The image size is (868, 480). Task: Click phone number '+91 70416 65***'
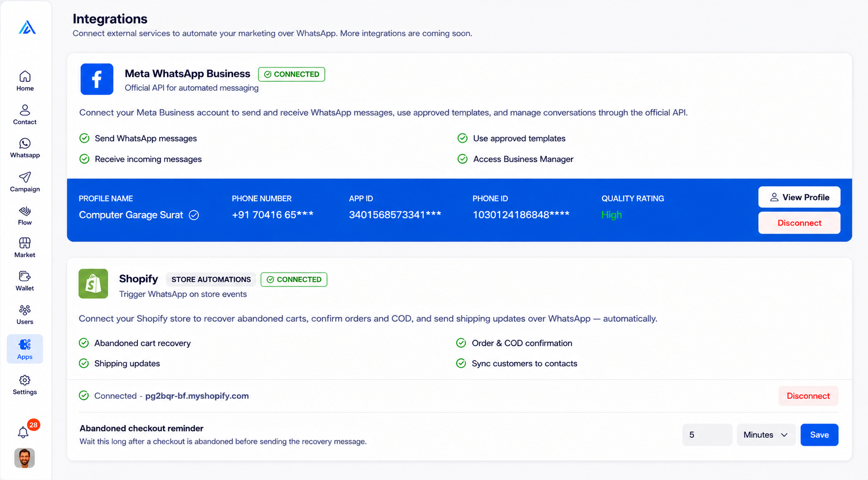(272, 215)
